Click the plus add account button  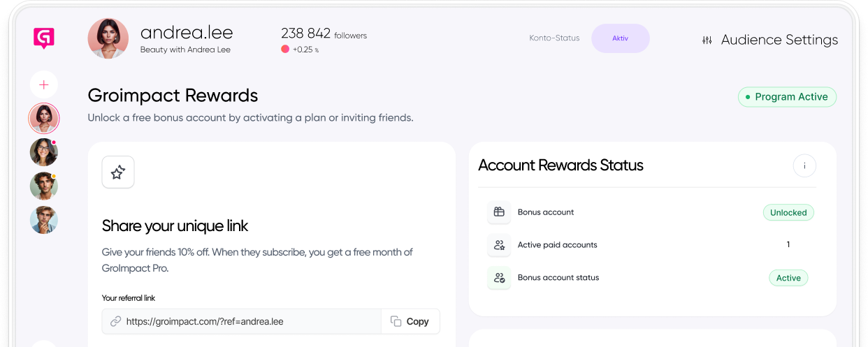44,84
